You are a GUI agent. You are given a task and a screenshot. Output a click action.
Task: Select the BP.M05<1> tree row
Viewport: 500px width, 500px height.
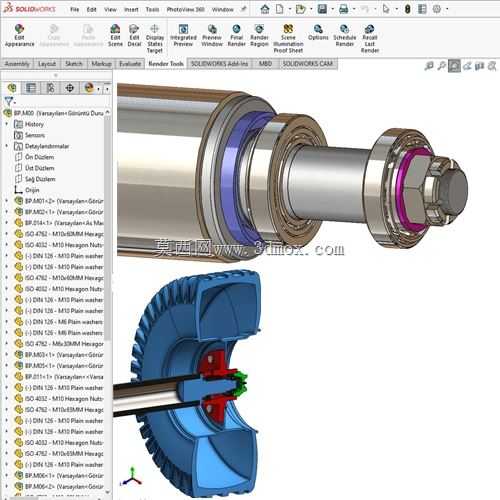(59, 366)
